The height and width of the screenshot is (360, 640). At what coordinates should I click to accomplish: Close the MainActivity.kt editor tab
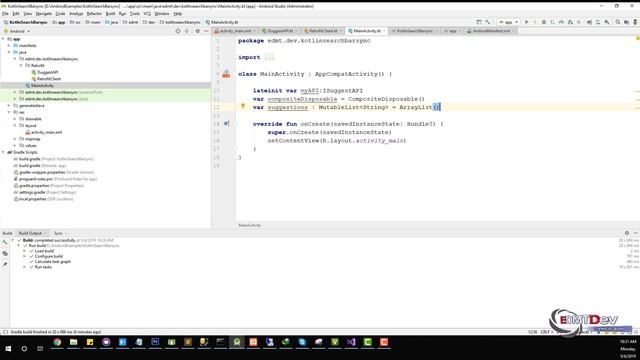pos(384,31)
